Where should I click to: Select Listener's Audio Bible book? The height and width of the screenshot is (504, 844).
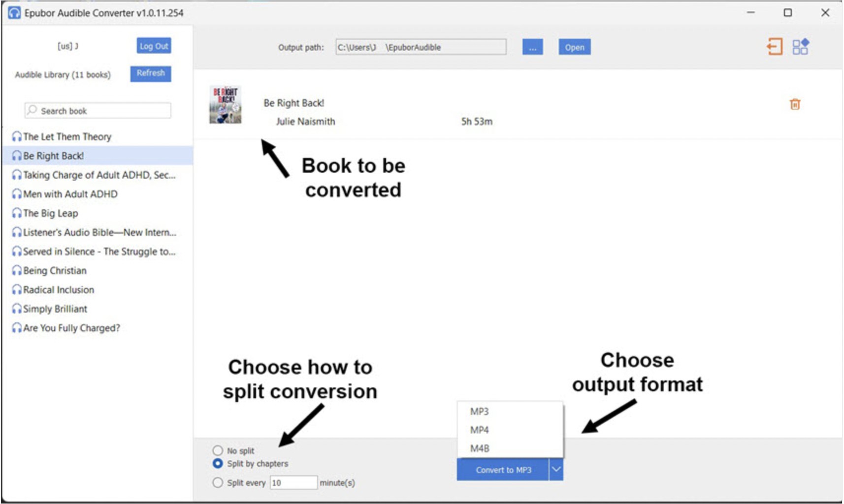pyautogui.click(x=97, y=232)
